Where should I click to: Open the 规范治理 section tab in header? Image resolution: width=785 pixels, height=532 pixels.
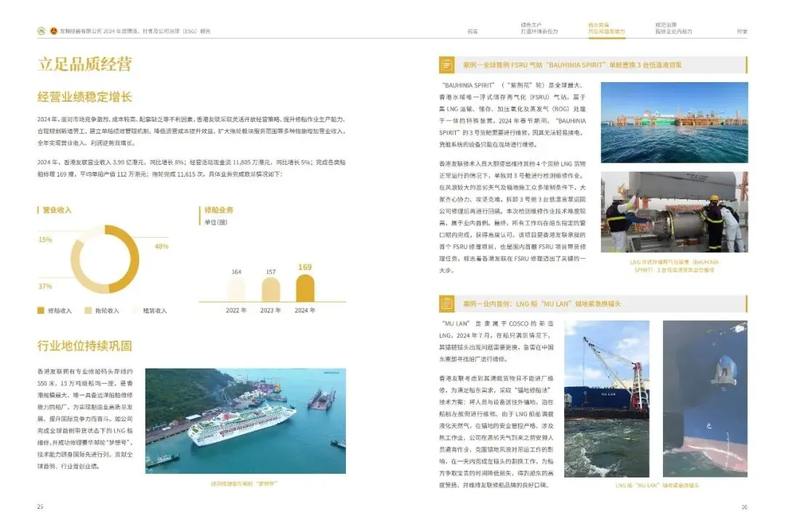673,28
